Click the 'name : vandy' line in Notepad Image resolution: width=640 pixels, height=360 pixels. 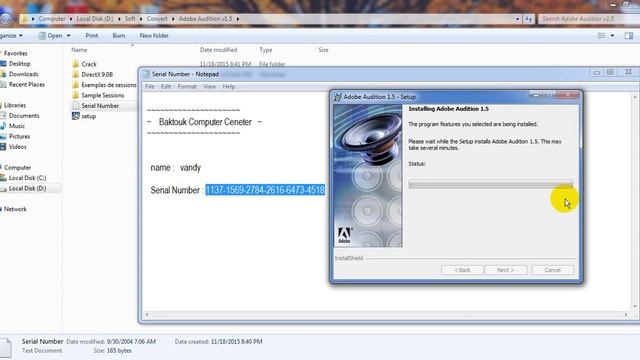click(176, 168)
